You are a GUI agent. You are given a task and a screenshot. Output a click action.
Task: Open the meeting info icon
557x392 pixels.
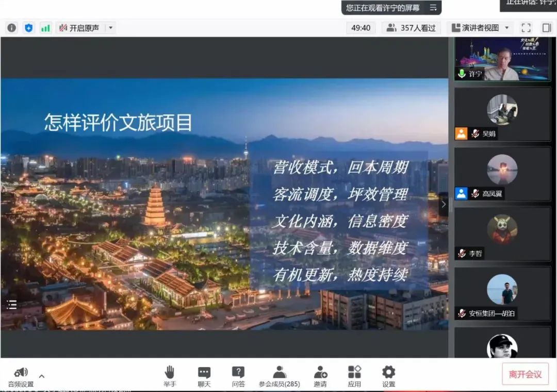click(11, 28)
